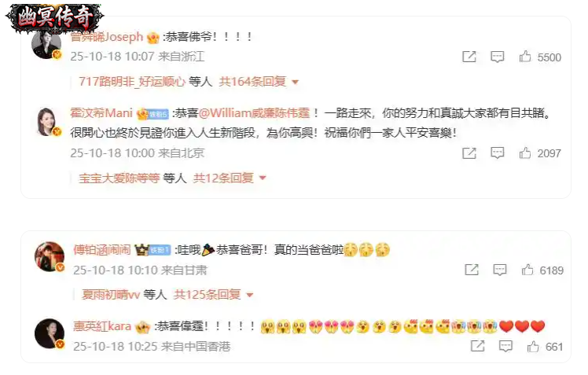Open 717路明非_好运顺心 user link
Image resolution: width=588 pixels, height=375 pixels.
(x=132, y=82)
